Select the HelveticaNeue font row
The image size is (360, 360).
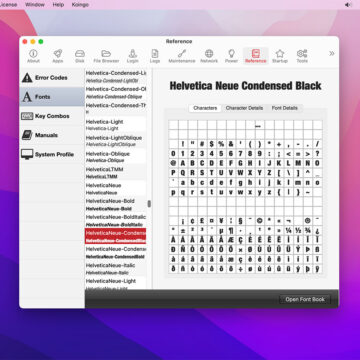(x=116, y=189)
